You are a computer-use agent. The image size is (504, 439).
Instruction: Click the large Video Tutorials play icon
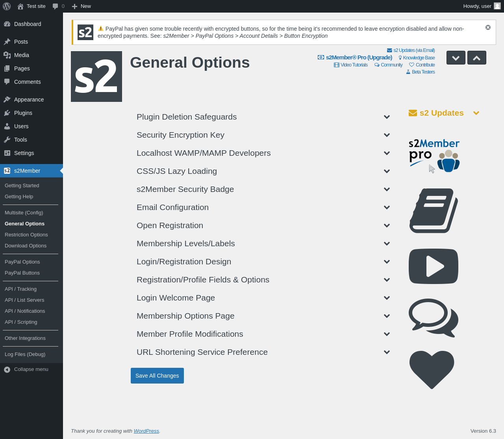coord(434,266)
